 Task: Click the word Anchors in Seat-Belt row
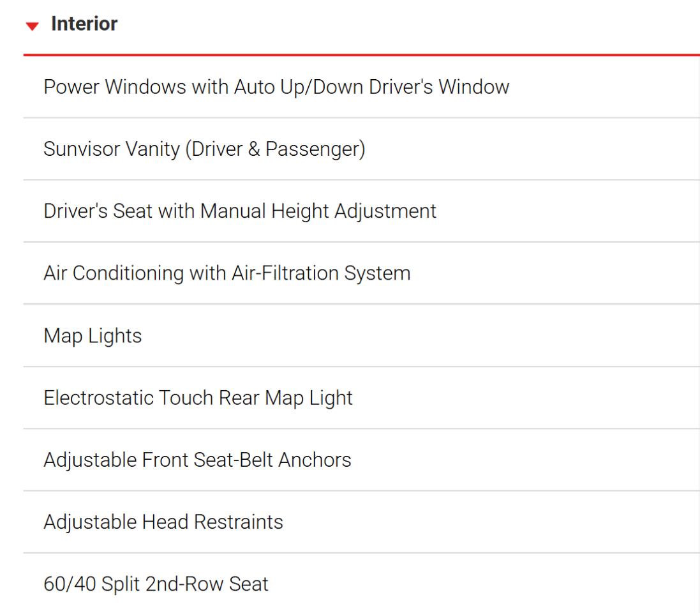[x=315, y=460]
